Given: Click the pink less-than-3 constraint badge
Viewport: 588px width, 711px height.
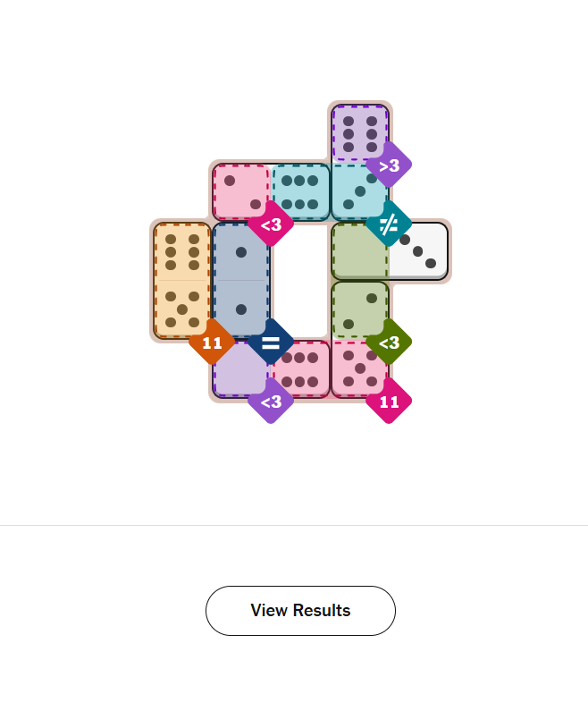Looking at the screenshot, I should pos(271,224).
